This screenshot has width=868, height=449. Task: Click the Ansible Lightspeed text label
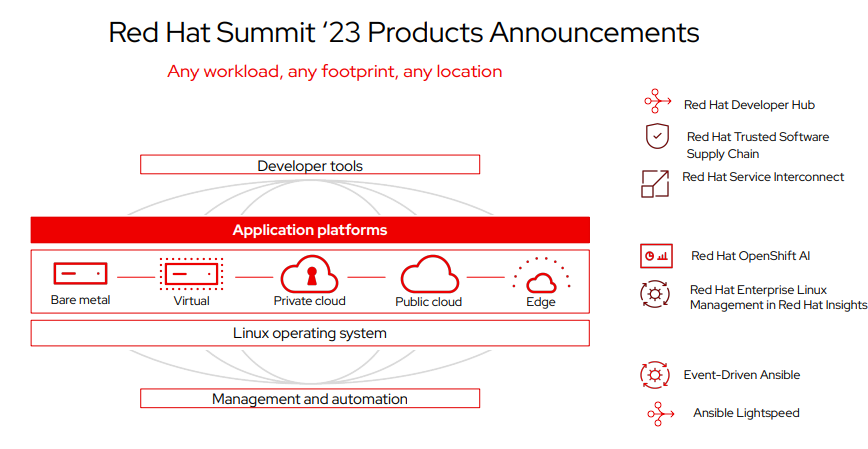[x=746, y=413]
